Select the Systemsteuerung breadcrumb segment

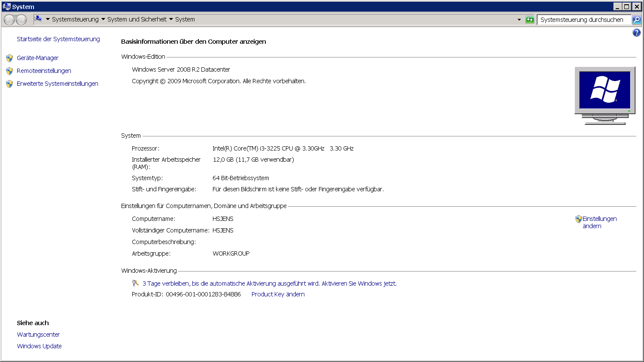(x=75, y=19)
